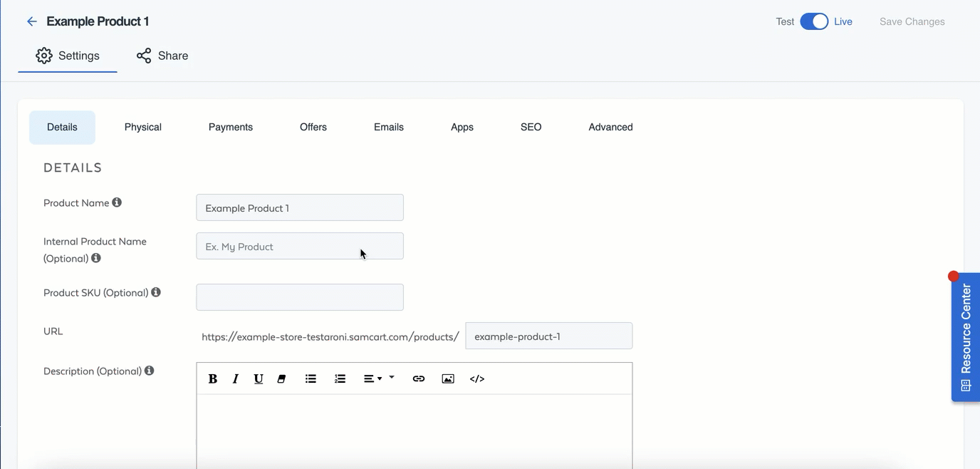This screenshot has height=469, width=980.
Task: Click inside the description text area
Action: pos(415,431)
